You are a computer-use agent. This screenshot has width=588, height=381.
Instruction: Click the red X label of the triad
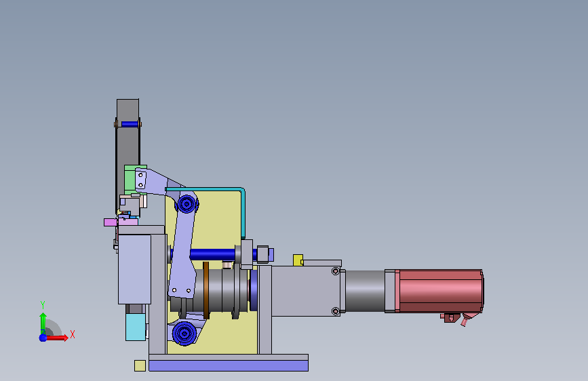pyautogui.click(x=73, y=334)
